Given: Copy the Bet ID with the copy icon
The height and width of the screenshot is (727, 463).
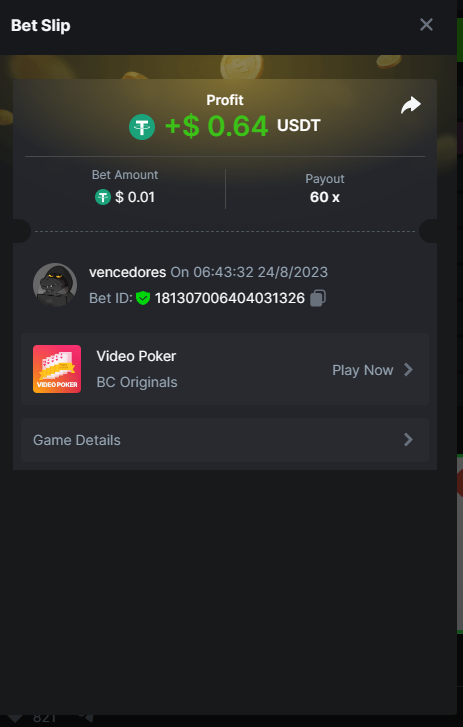Looking at the screenshot, I should 318,298.
